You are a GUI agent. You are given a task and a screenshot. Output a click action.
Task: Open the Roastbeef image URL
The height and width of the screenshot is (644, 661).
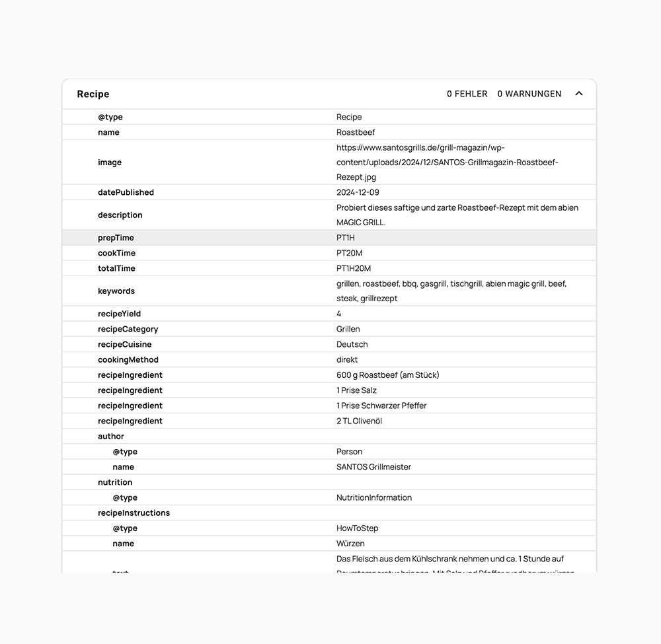[x=447, y=162]
